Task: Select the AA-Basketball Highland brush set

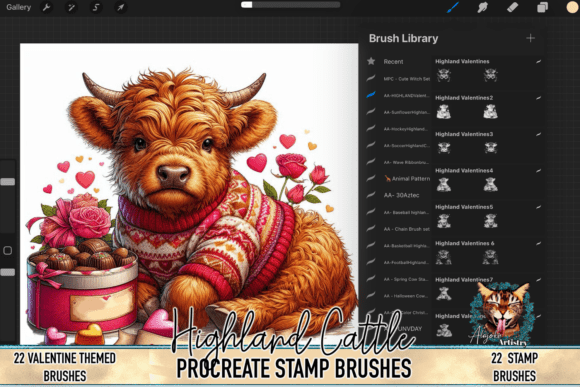Action: pos(398,246)
